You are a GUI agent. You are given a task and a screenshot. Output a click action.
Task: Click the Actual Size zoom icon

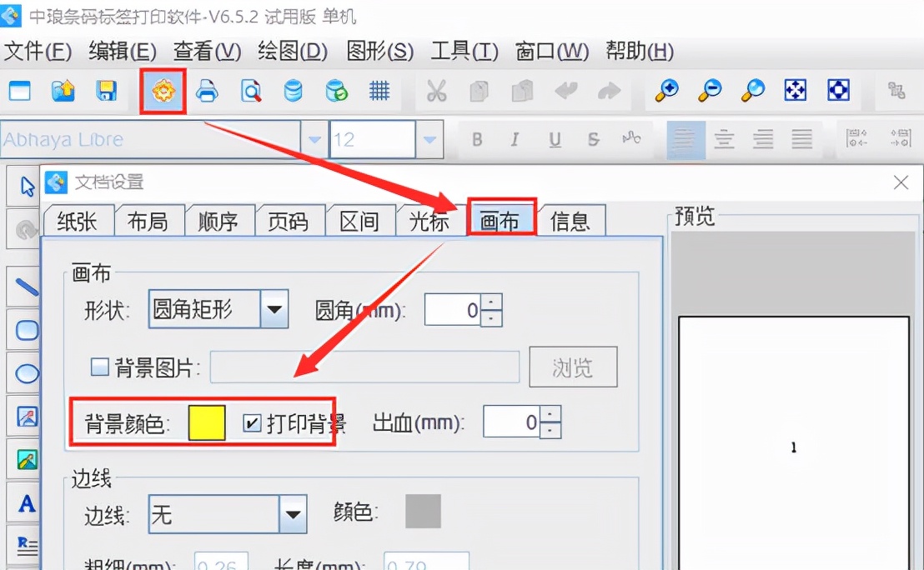(838, 91)
